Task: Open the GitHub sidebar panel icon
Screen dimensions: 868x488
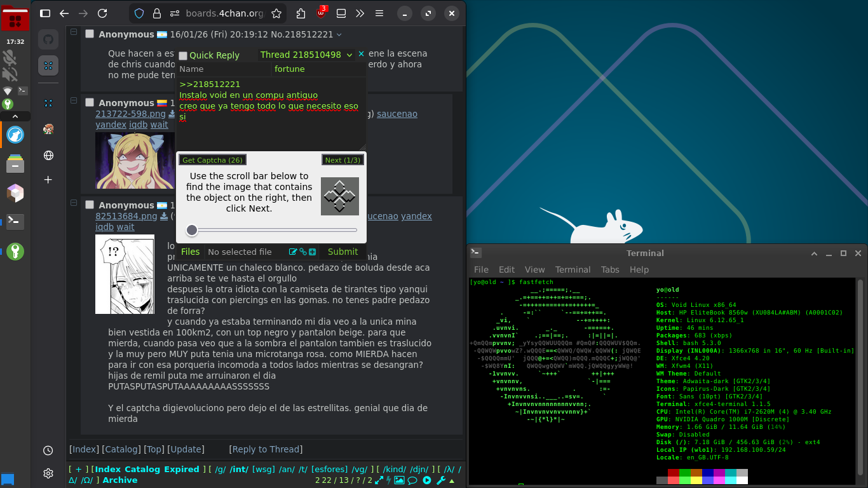Action: pos(48,39)
